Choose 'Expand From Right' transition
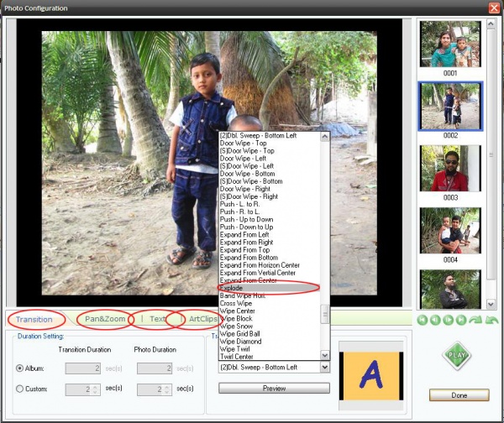Image resolution: width=504 pixels, height=423 pixels. point(270,243)
